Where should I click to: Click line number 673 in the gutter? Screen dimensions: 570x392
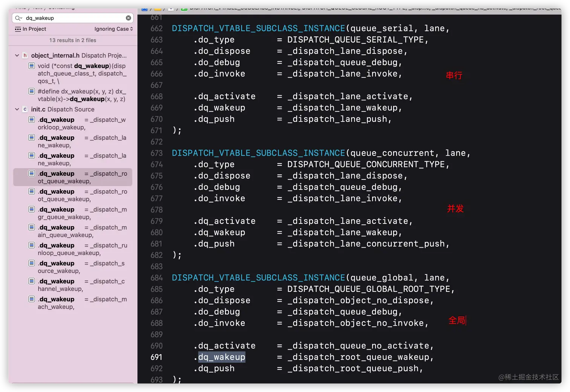[156, 153]
